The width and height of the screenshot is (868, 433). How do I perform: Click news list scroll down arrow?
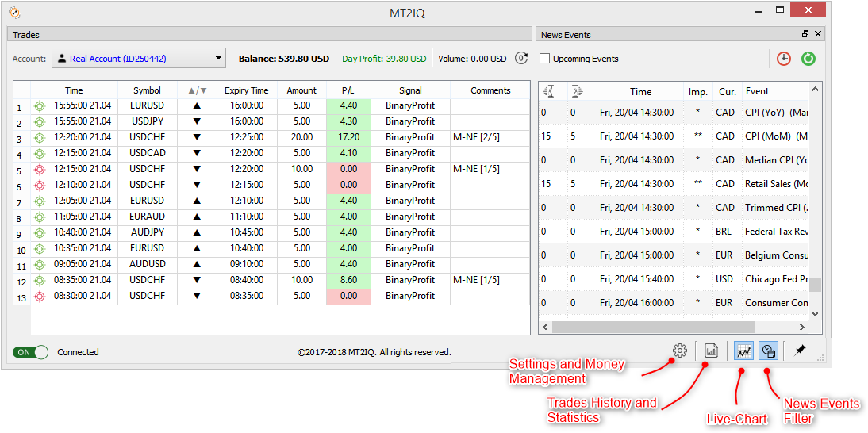click(x=815, y=313)
